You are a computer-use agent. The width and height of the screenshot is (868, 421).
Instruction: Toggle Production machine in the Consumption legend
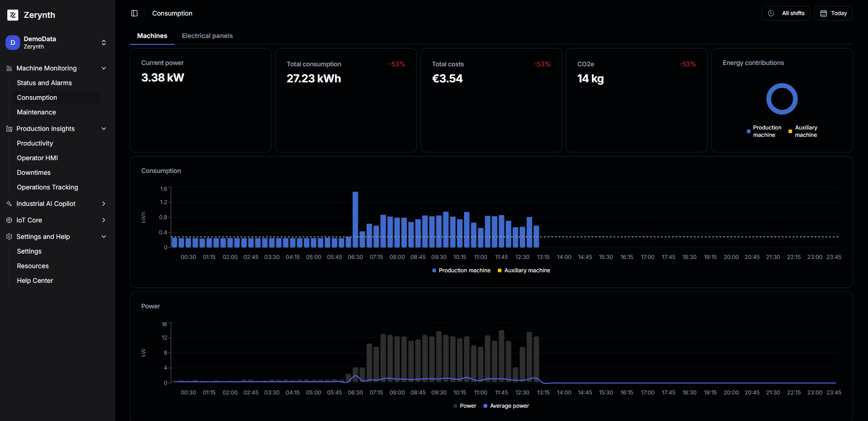[461, 270]
